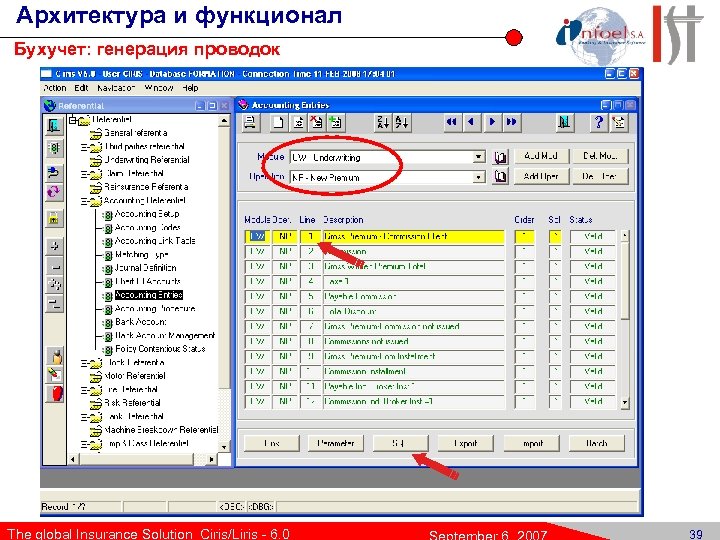
Task: Toggle expander of Claim Referential
Action: coord(84,174)
